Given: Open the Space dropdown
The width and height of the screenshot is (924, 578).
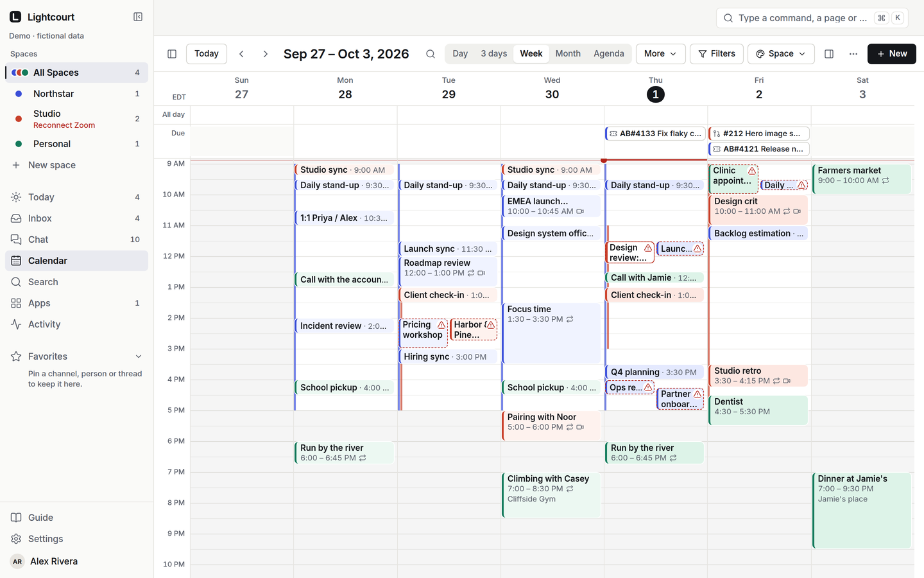Looking at the screenshot, I should coord(781,54).
